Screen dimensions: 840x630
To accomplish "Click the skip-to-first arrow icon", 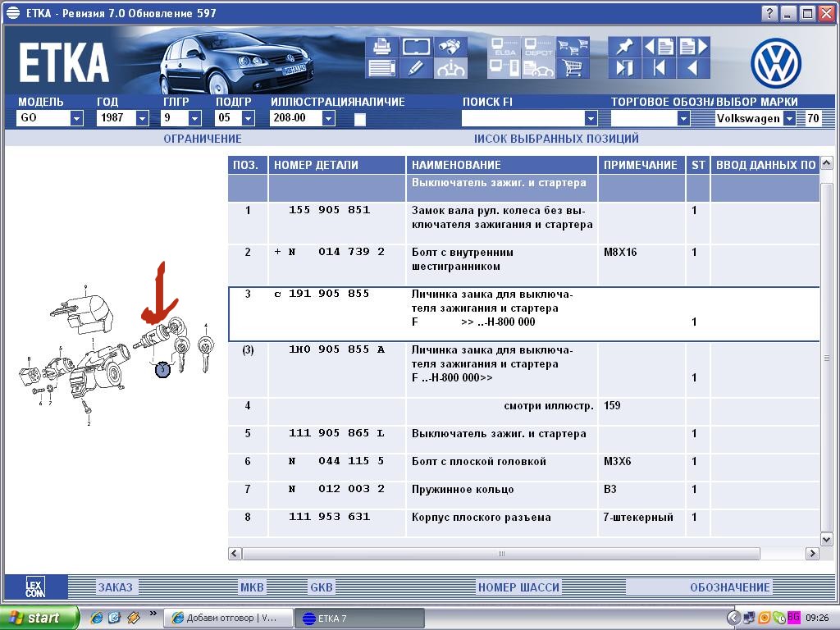I will (660, 69).
